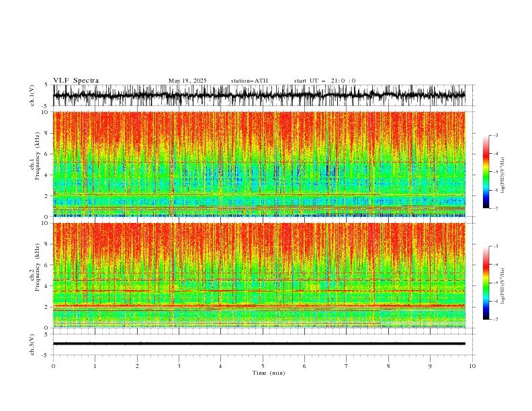The image size is (532, 411).
Task: Click the "8" kHz tick on ch.1 spectrogram
Action: point(47,133)
